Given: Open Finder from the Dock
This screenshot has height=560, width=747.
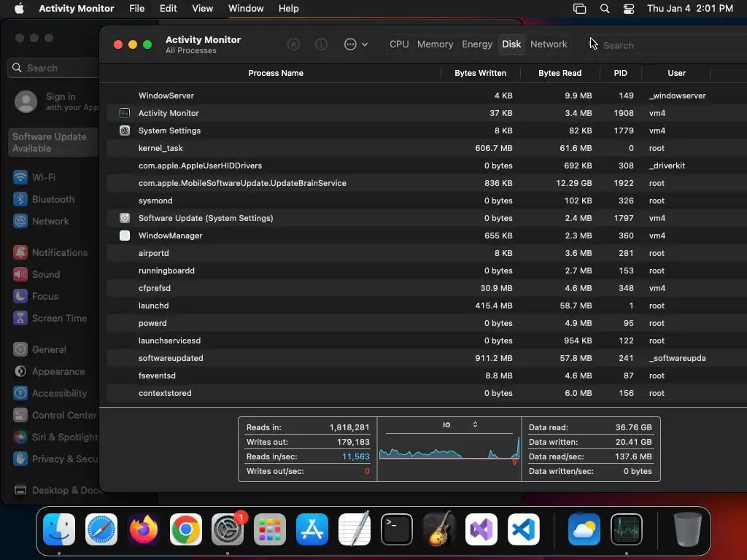Looking at the screenshot, I should click(x=59, y=529).
